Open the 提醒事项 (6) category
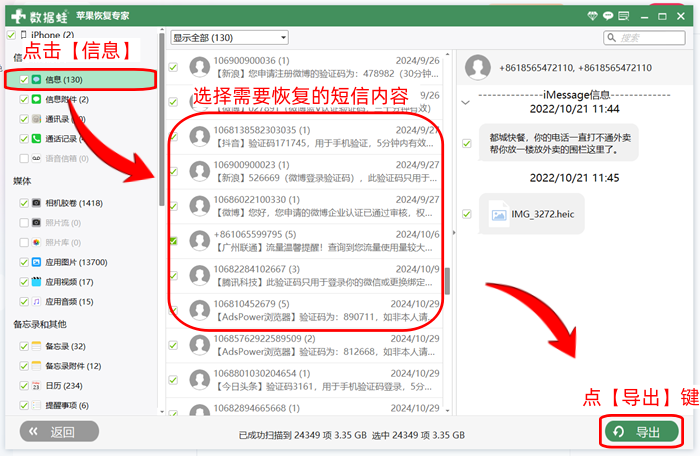The height and width of the screenshot is (456, 700). click(67, 405)
